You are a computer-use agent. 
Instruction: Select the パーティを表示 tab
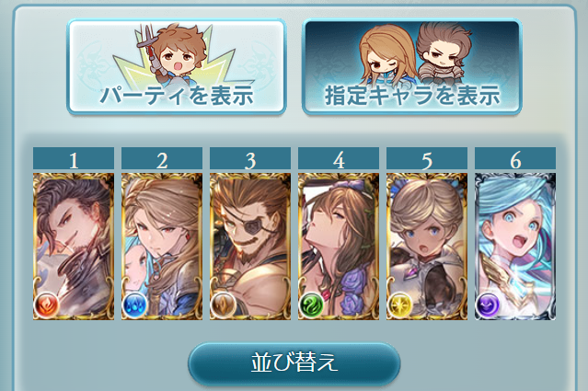pyautogui.click(x=177, y=66)
